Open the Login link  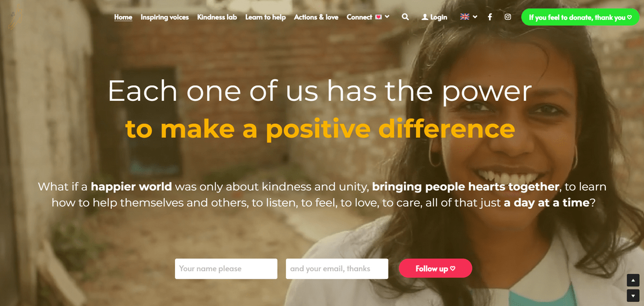click(438, 17)
